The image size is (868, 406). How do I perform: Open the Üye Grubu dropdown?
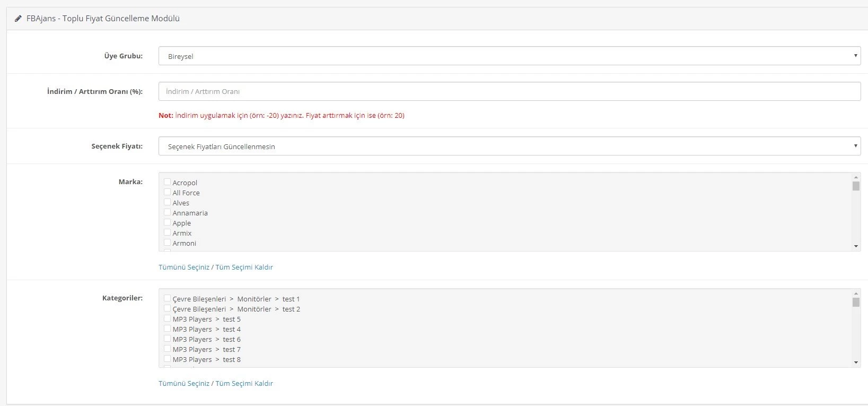510,56
